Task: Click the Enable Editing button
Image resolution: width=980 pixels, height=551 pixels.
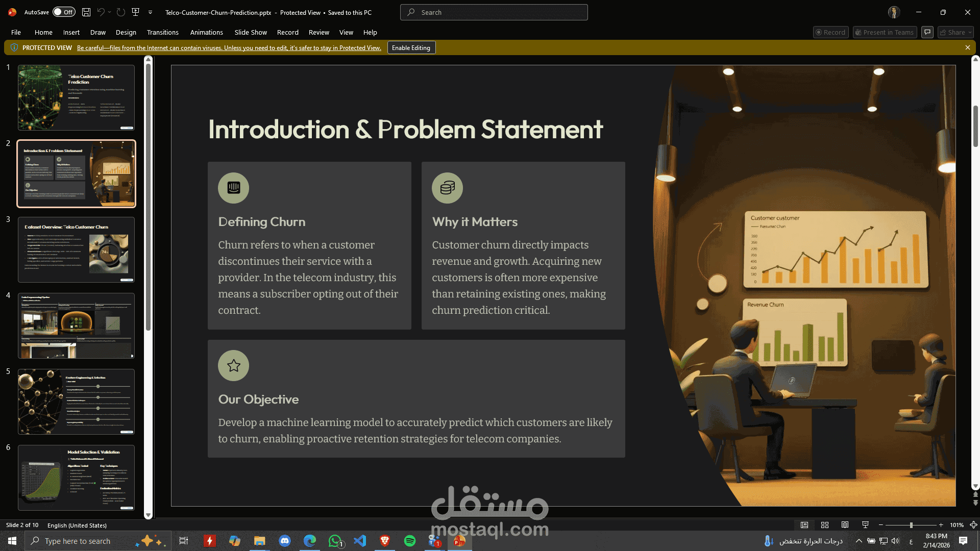Action: [411, 48]
